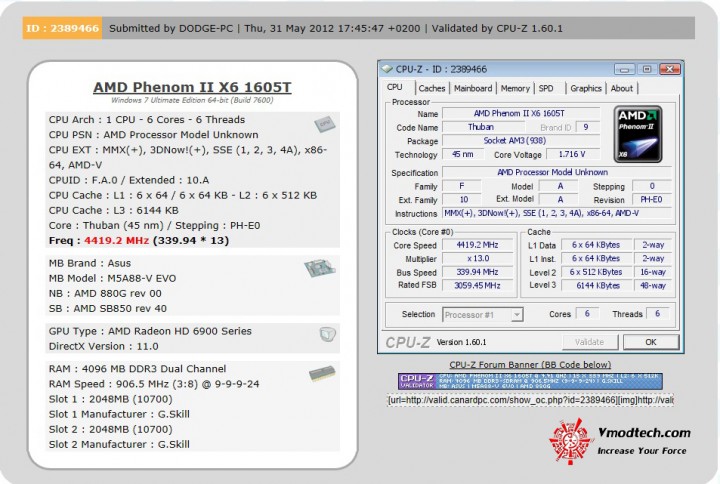Click the Bus Speed value 339.94 MHz
Image resolution: width=720 pixels, height=484 pixels.
point(478,272)
